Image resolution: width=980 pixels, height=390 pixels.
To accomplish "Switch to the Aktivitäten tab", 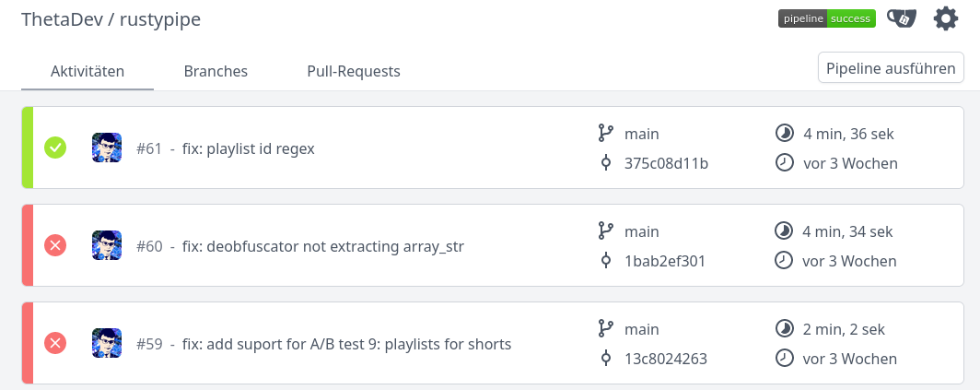I will click(87, 71).
